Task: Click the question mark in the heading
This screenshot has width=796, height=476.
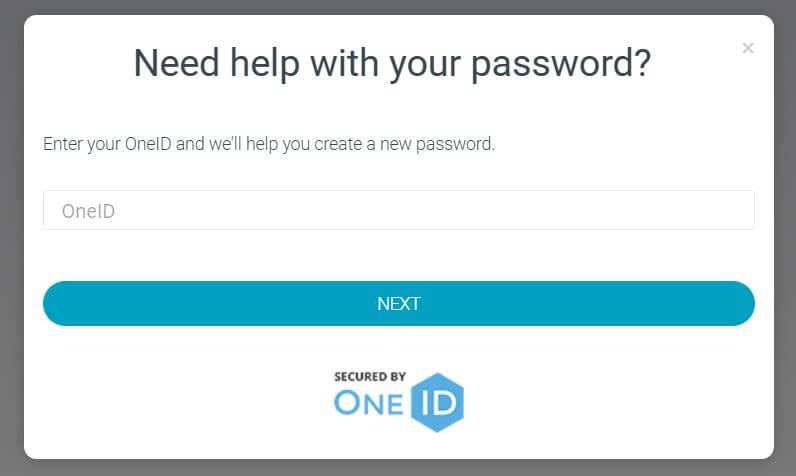Action: 642,63
